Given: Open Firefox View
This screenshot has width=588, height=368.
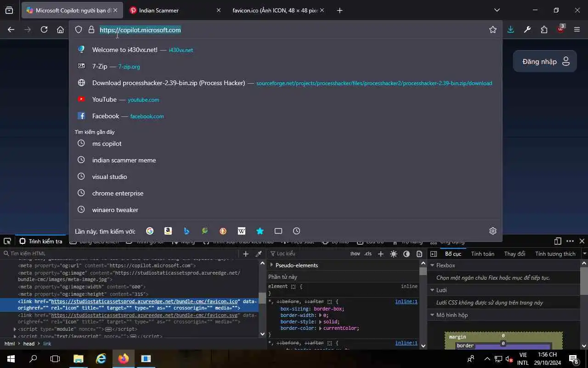Looking at the screenshot, I should [x=9, y=10].
